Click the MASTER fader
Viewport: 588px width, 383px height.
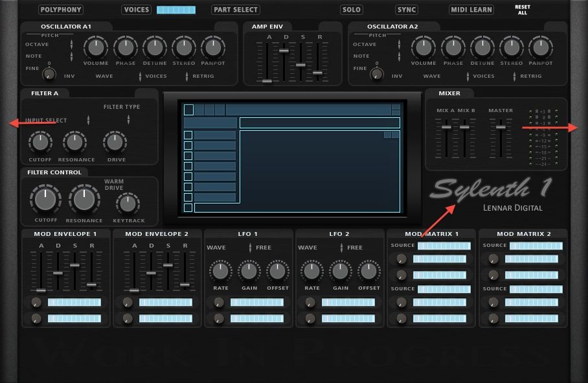click(x=501, y=127)
